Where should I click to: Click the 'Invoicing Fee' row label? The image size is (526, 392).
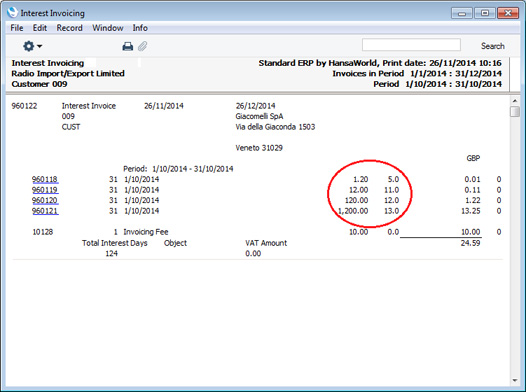(146, 232)
